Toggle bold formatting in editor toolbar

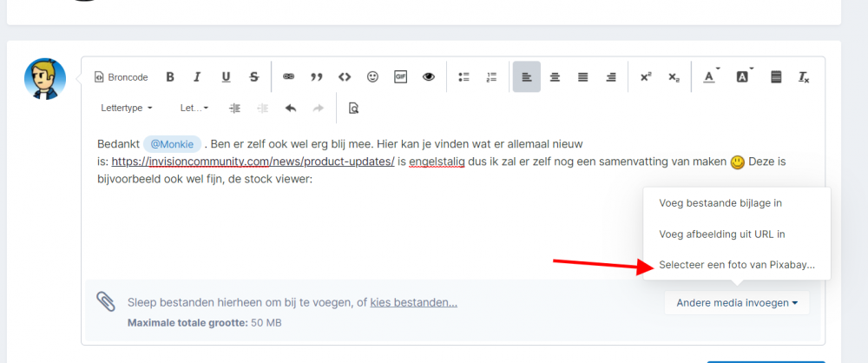(170, 77)
